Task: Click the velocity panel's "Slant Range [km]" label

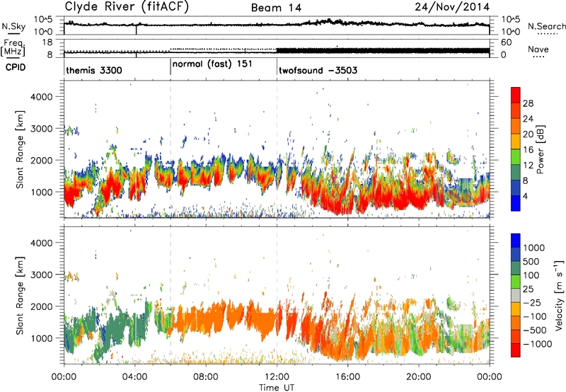Action: [20, 296]
